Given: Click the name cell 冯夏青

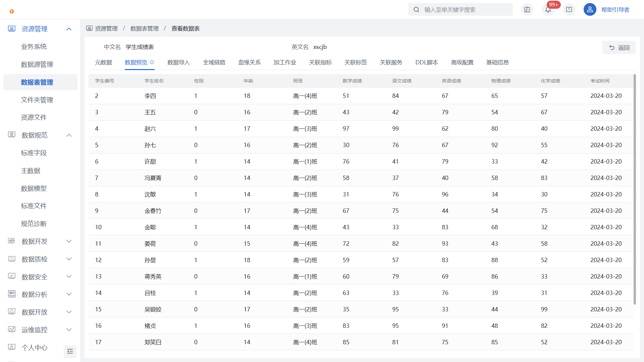Looking at the screenshot, I should click(x=153, y=178).
